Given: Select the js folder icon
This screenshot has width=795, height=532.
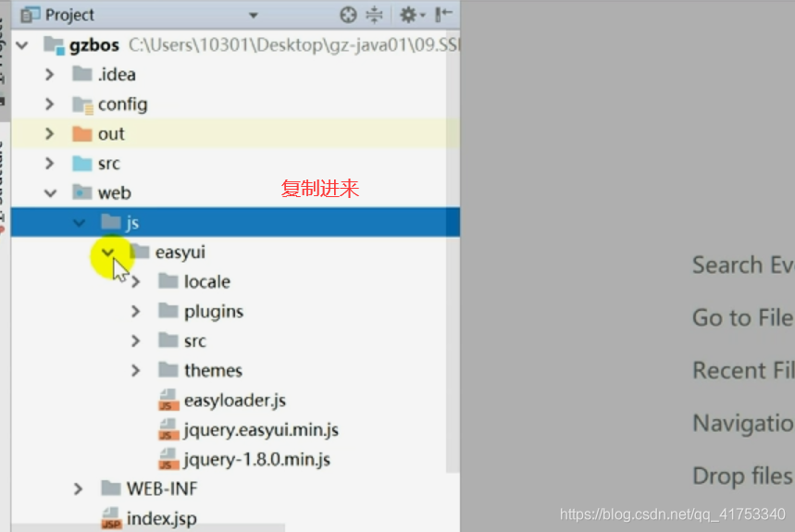Looking at the screenshot, I should (110, 222).
